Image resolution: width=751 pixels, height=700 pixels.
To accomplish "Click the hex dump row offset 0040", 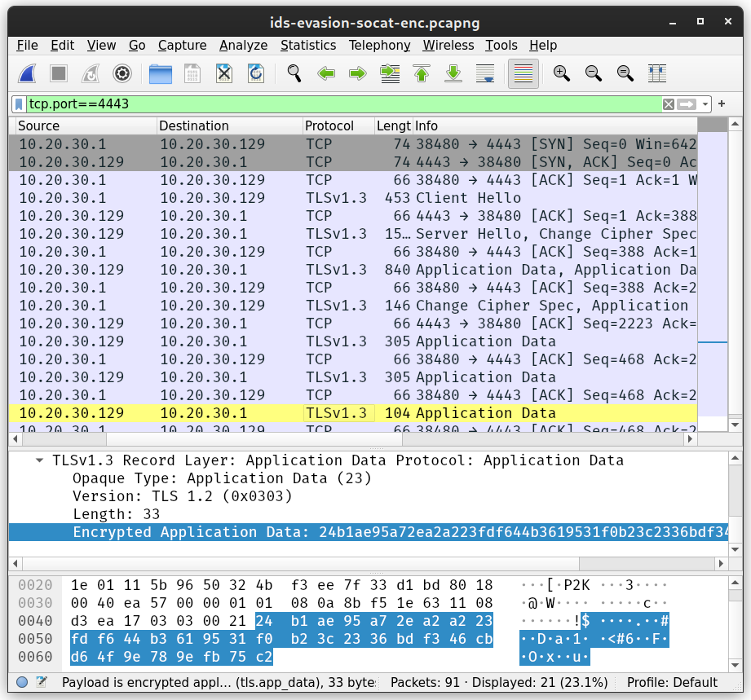I will [35, 621].
